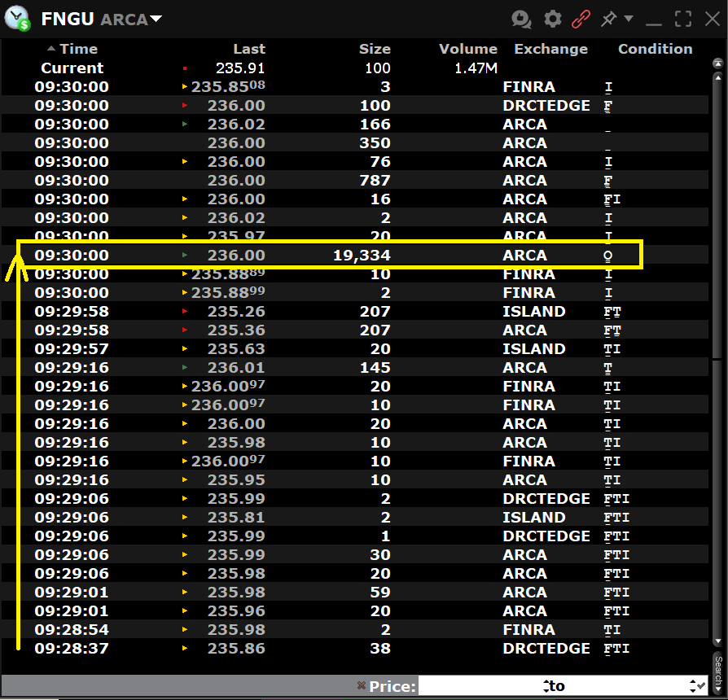
Task: Click the Condition column header
Action: click(x=655, y=49)
